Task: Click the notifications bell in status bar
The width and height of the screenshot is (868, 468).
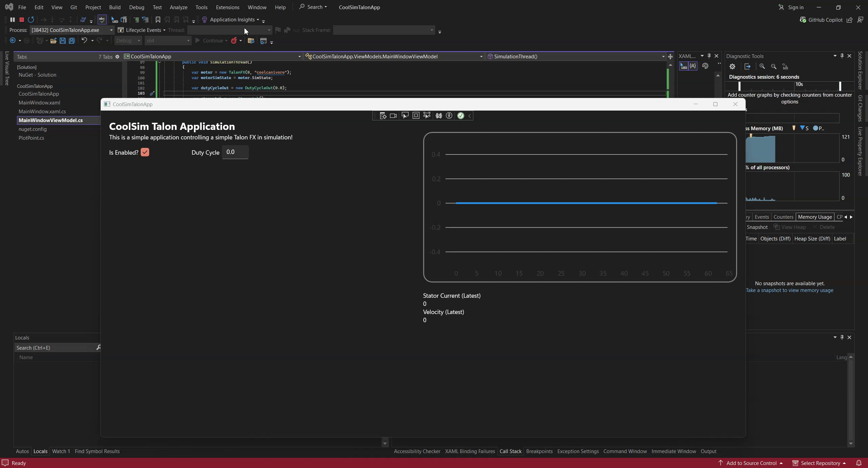Action: coord(859,463)
